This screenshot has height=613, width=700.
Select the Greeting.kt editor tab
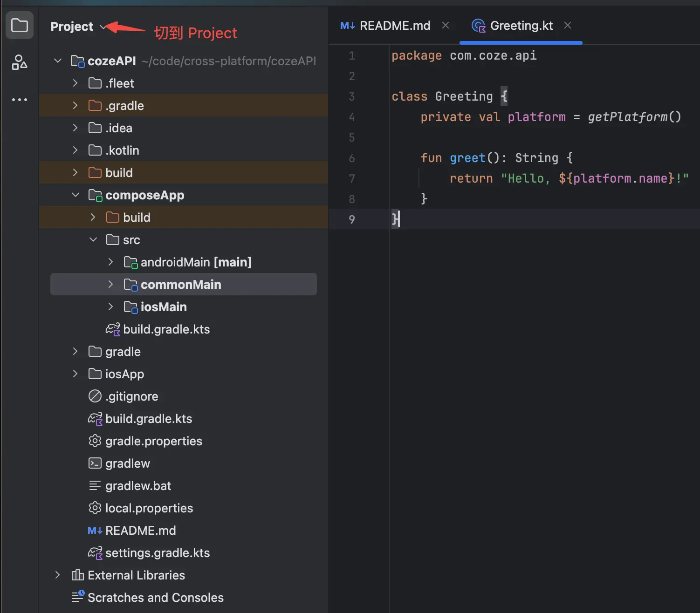(521, 26)
